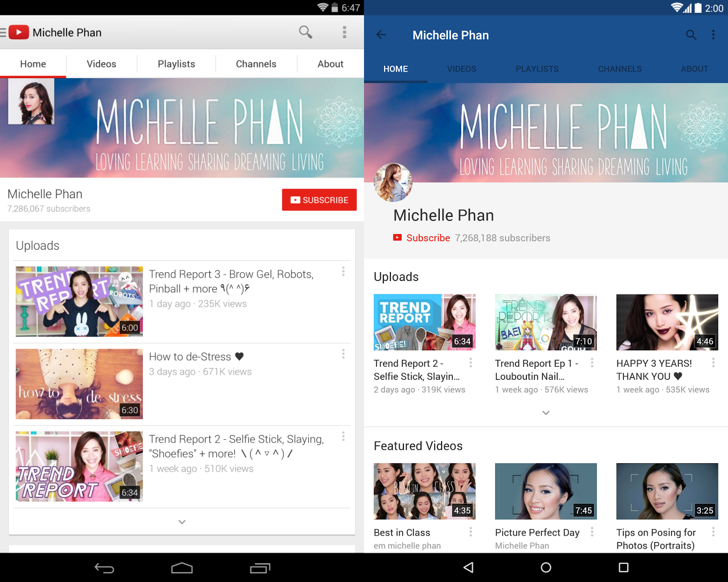The width and height of the screenshot is (728, 582).
Task: Tap the house-shaped Android home button
Action: click(182, 567)
